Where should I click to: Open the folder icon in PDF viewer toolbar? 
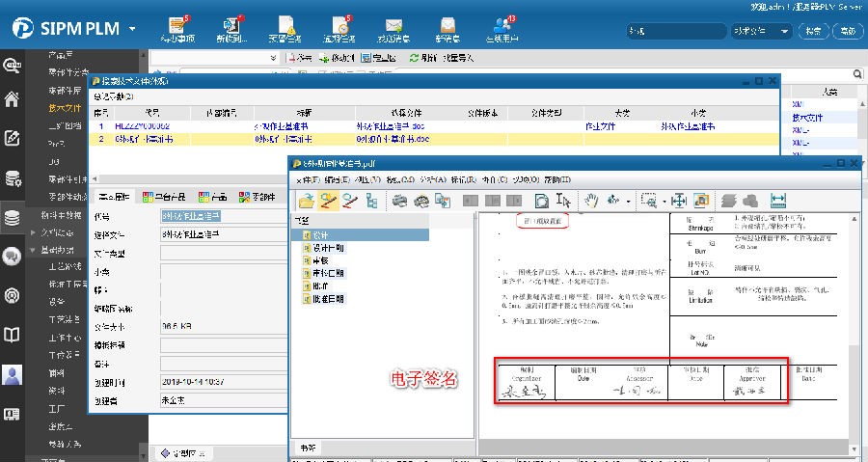306,201
